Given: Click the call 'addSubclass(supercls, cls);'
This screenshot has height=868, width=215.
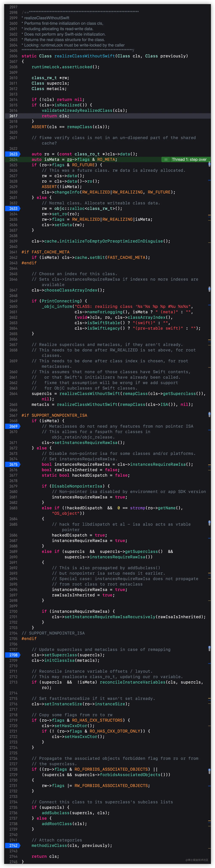Looking at the screenshot, I should coord(76,813).
